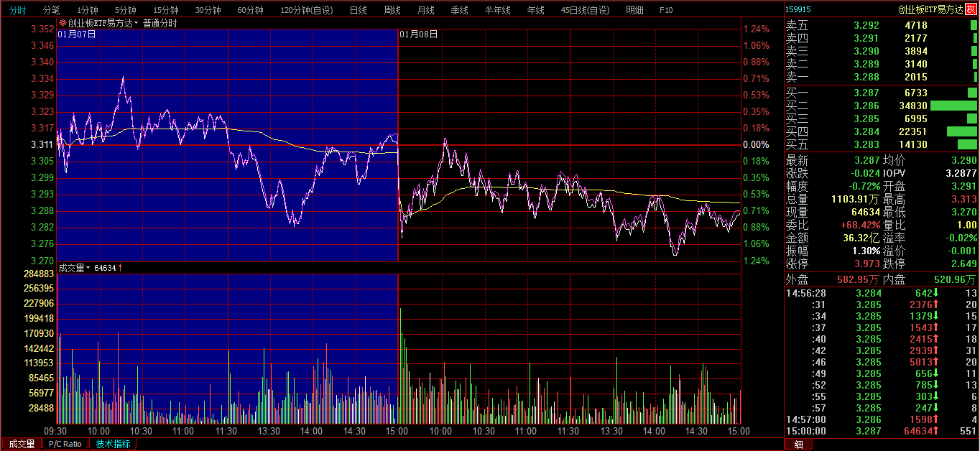Click the red diamond icon before 创业板ETF易方达
The height and width of the screenshot is (451, 980).
[63, 23]
